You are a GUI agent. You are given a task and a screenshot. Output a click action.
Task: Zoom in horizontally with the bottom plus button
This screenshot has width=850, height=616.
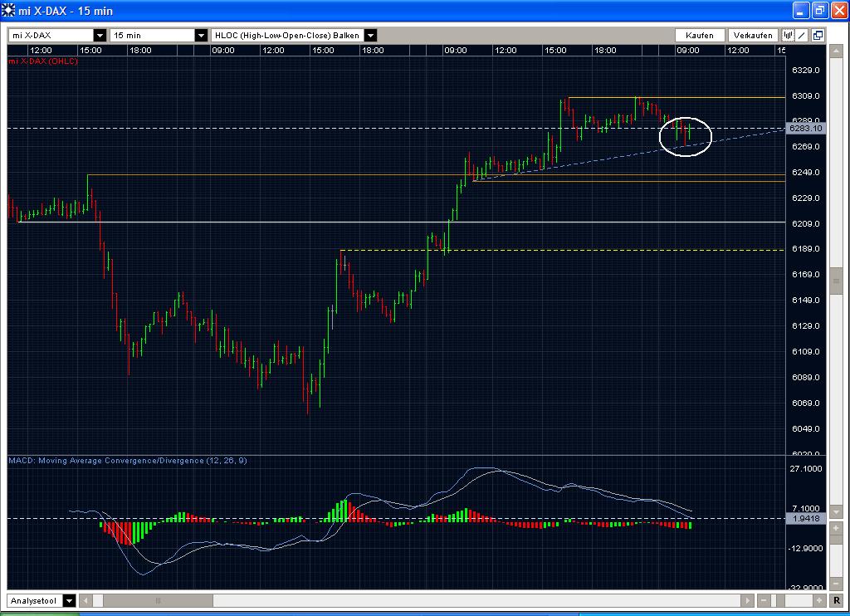coord(818,600)
